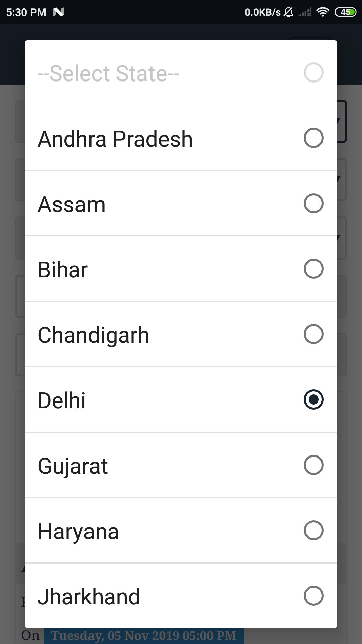Choose the Jharkhand radio button
Viewport: 362px width, 644px height.
pyautogui.click(x=313, y=596)
